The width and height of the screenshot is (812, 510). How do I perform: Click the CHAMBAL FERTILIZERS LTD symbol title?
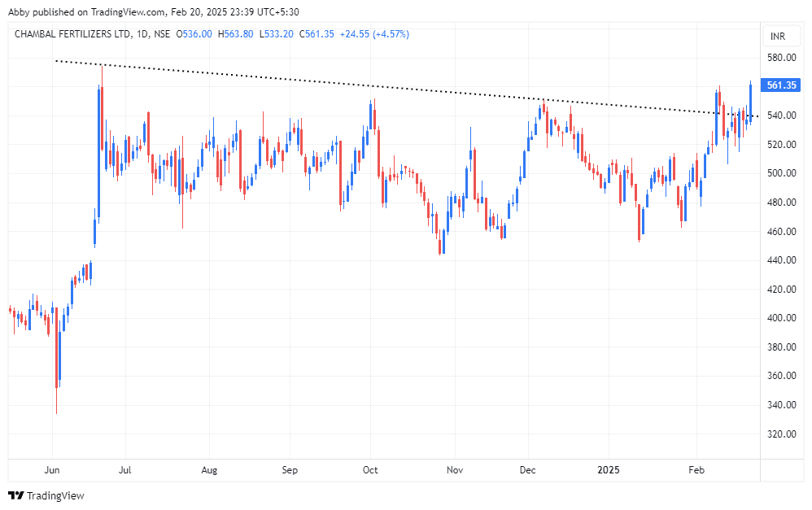72,34
